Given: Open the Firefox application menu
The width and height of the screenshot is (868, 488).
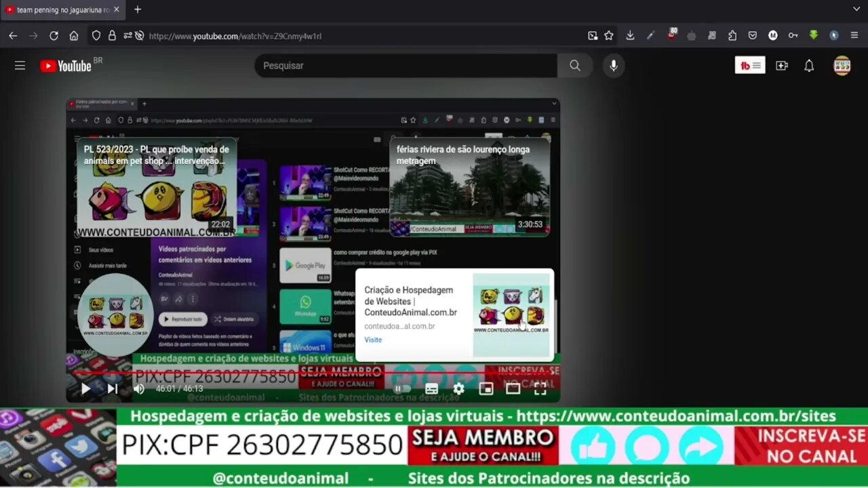Looking at the screenshot, I should pyautogui.click(x=854, y=36).
